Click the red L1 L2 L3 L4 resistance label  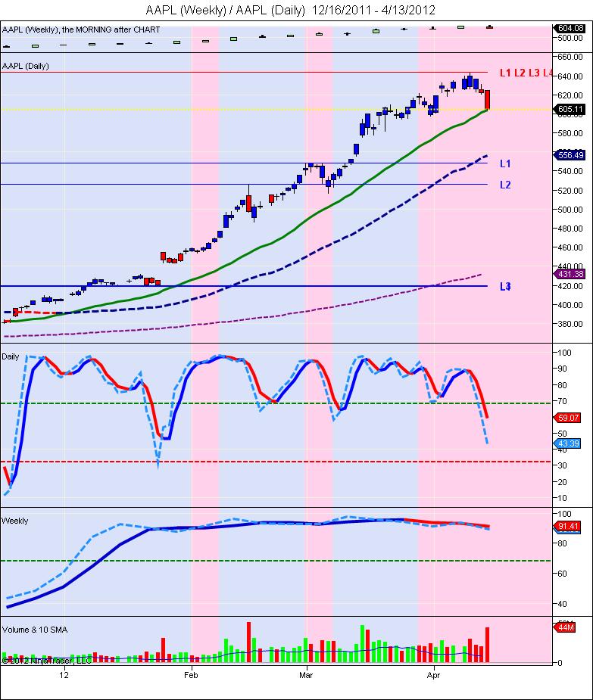coord(526,73)
